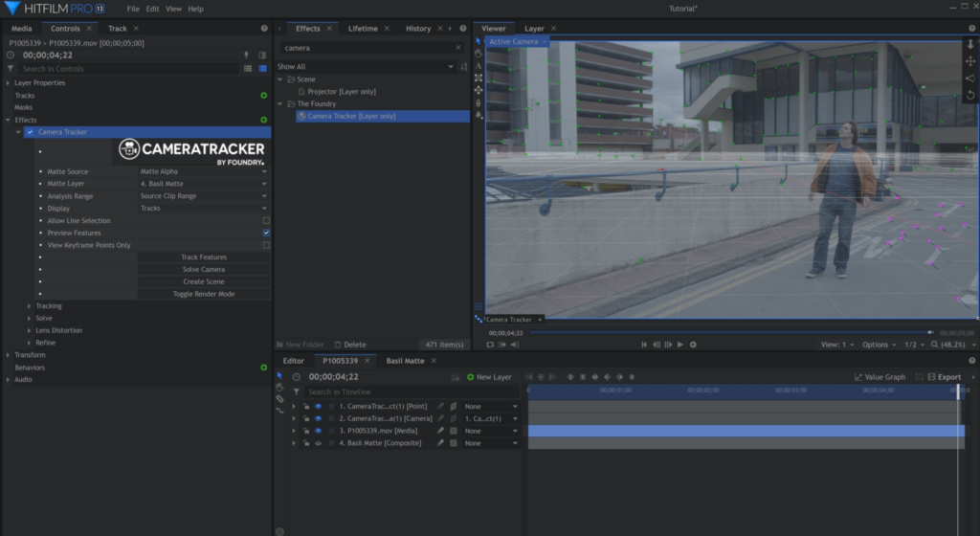
Task: Click in the Search in Timeline field
Action: (x=412, y=391)
